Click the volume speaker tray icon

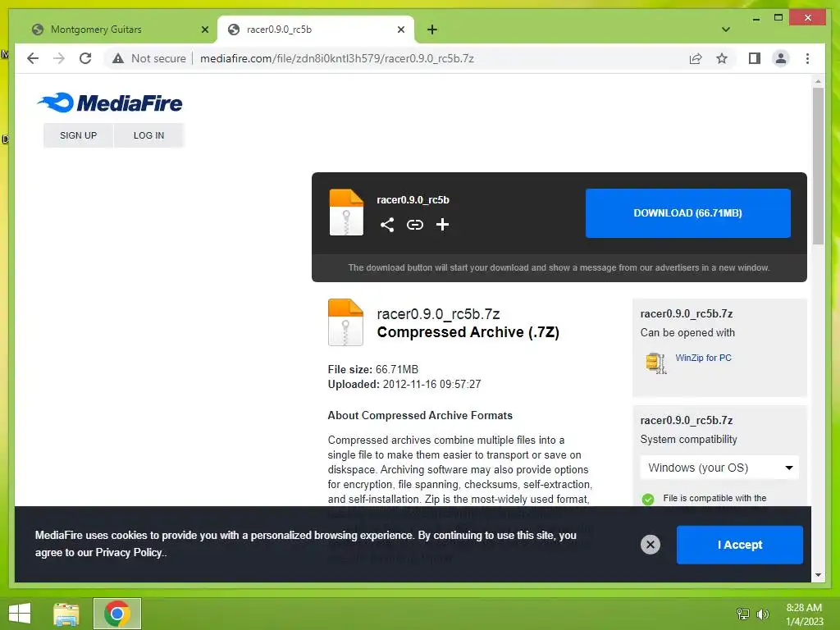(x=762, y=614)
